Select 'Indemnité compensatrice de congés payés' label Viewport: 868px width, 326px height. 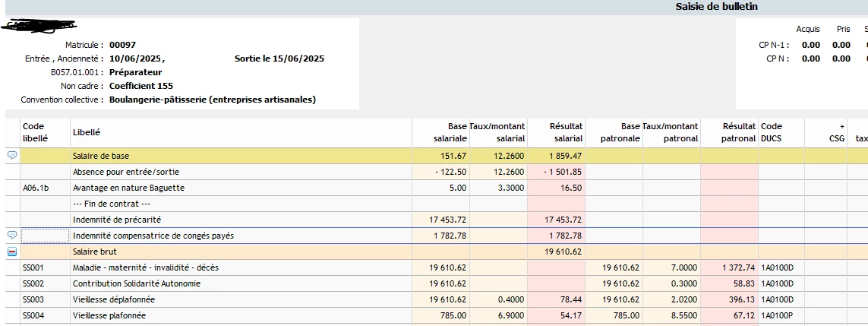[153, 236]
